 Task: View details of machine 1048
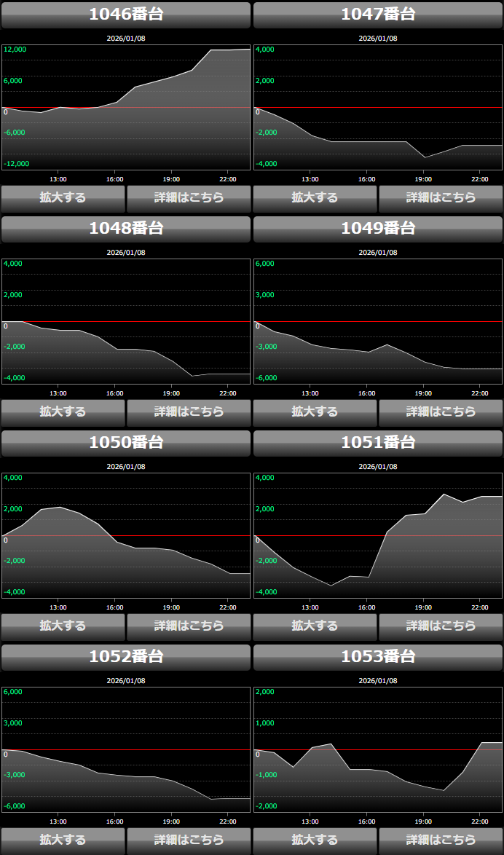click(x=189, y=411)
